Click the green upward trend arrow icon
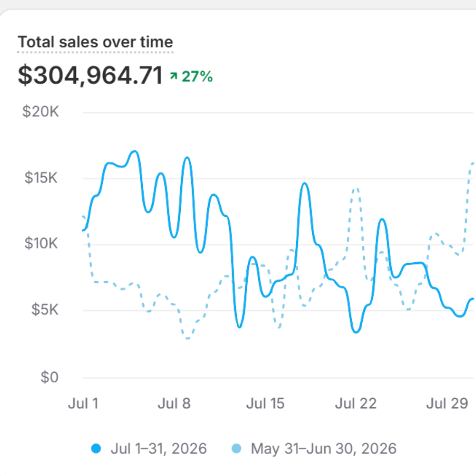This screenshot has width=476, height=476. [174, 76]
